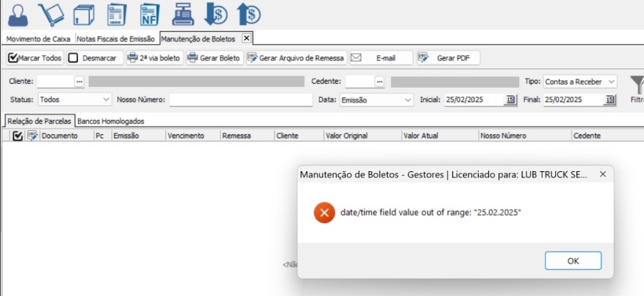Click Desmarcar to uncheck all
Screen dimensions: 644x296
tap(93, 58)
